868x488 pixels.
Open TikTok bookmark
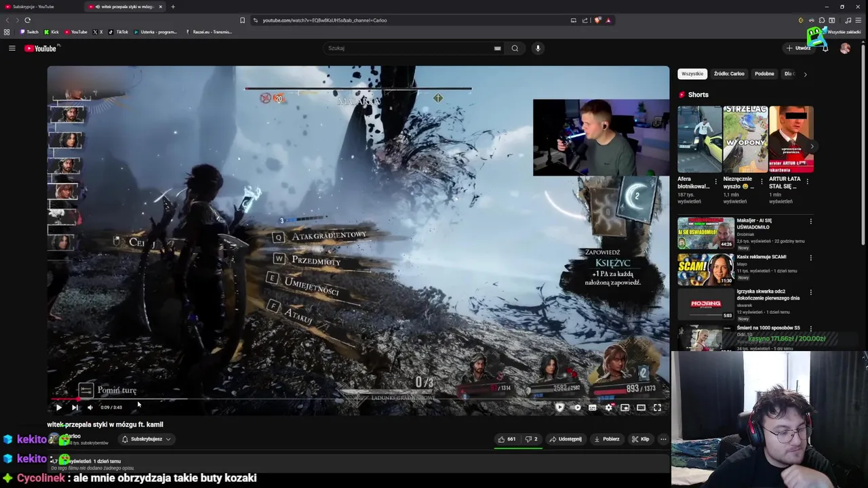point(118,32)
